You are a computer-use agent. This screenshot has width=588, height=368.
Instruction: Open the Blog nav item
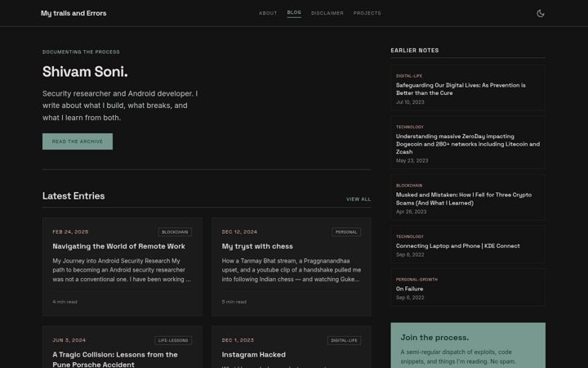pos(294,13)
